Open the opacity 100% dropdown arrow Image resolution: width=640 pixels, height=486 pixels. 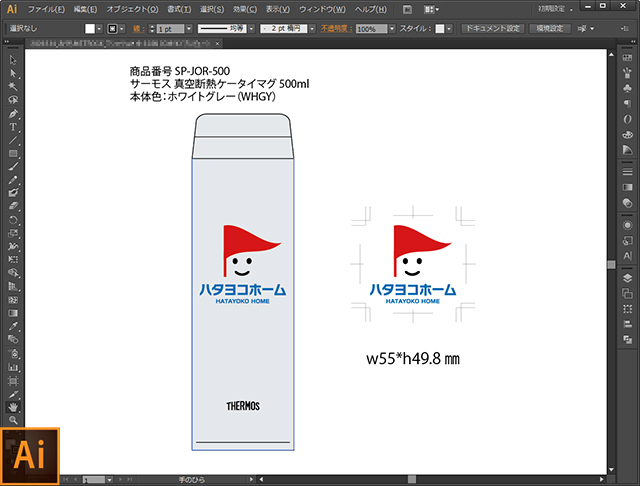click(392, 29)
